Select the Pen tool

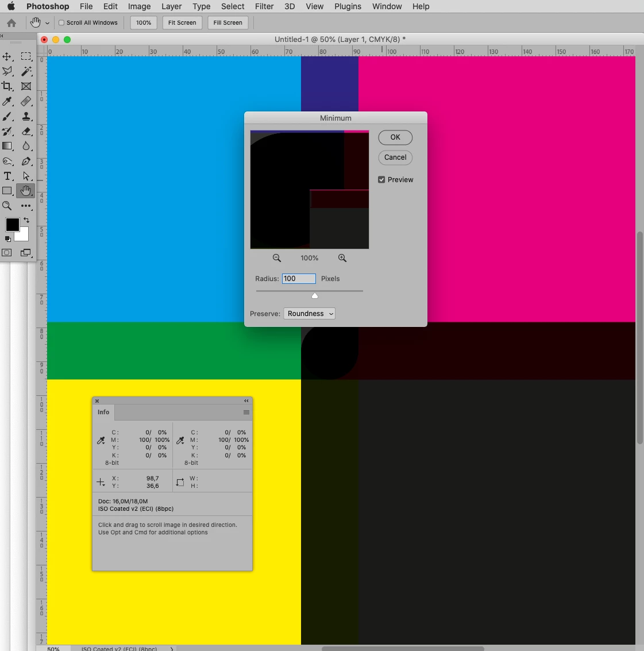(26, 161)
